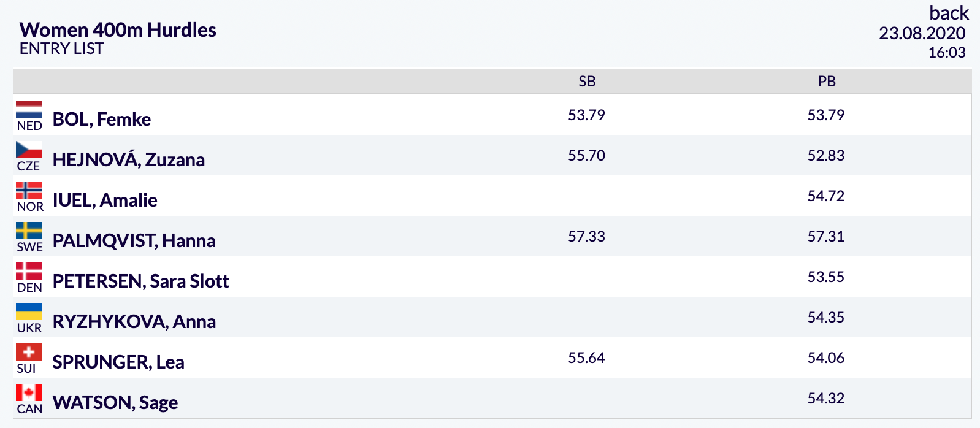Click the Sweden flag icon
Viewport: 980px width, 428px height.
point(29,231)
